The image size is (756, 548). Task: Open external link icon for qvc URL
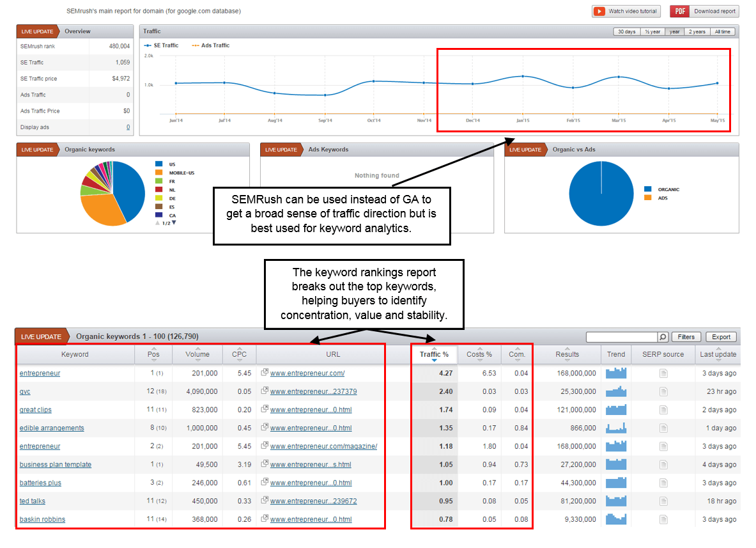[x=264, y=391]
